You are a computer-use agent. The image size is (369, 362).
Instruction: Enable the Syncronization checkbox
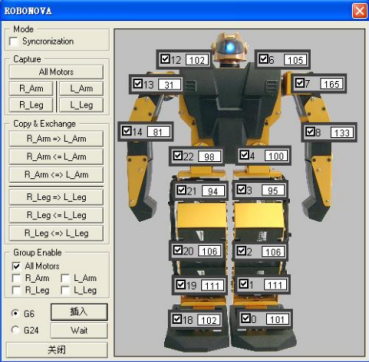click(x=14, y=42)
